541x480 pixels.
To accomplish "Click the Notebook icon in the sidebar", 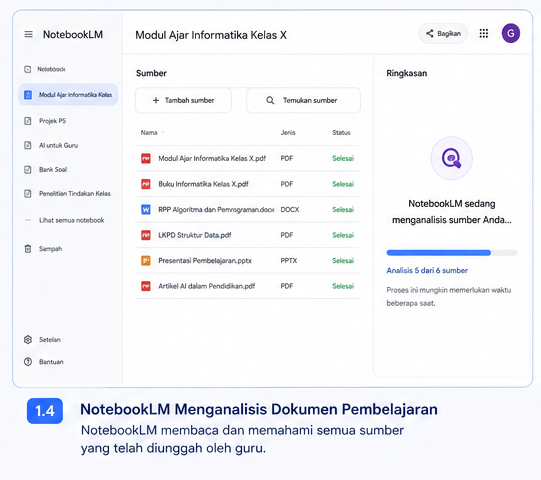I will coord(28,69).
